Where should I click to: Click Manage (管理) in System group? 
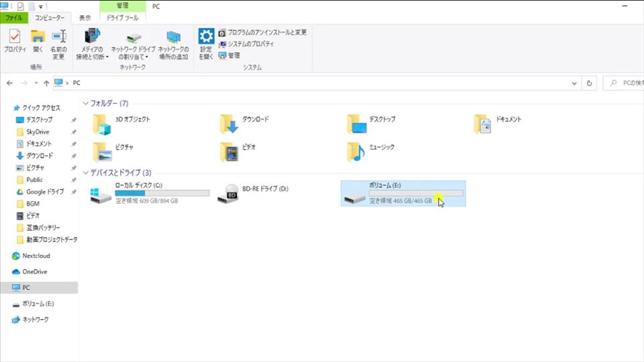[x=229, y=56]
